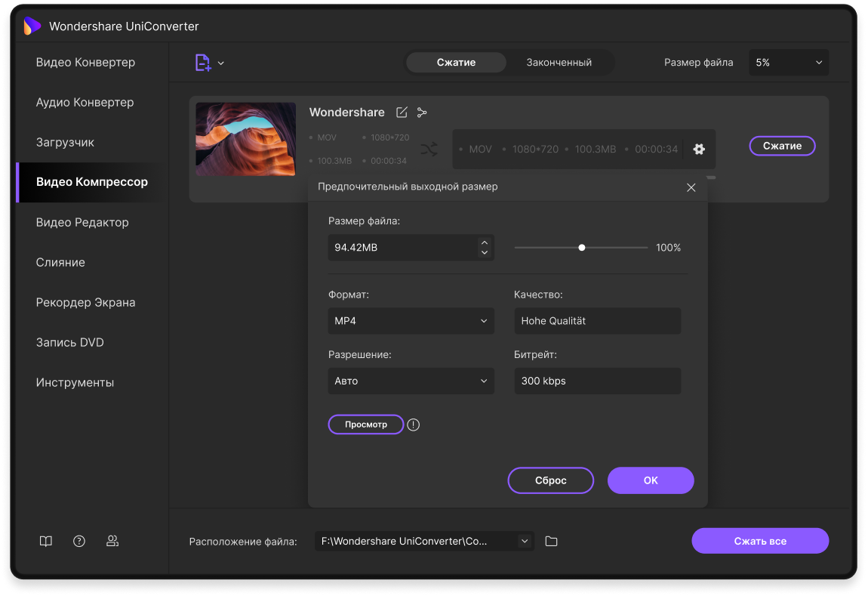Click the canyon video thumbnail
Viewport: 868px width, 596px height.
pos(246,139)
